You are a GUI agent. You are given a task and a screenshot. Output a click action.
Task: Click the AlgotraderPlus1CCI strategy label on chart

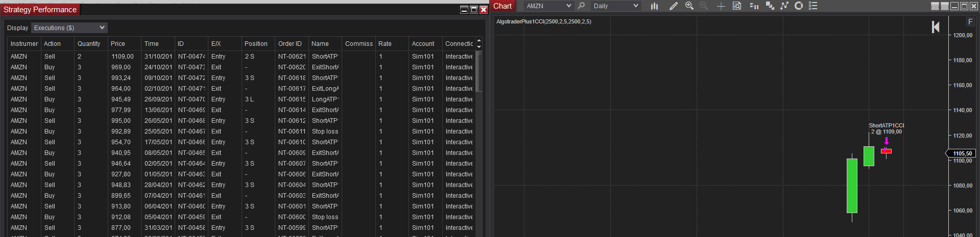click(x=544, y=21)
